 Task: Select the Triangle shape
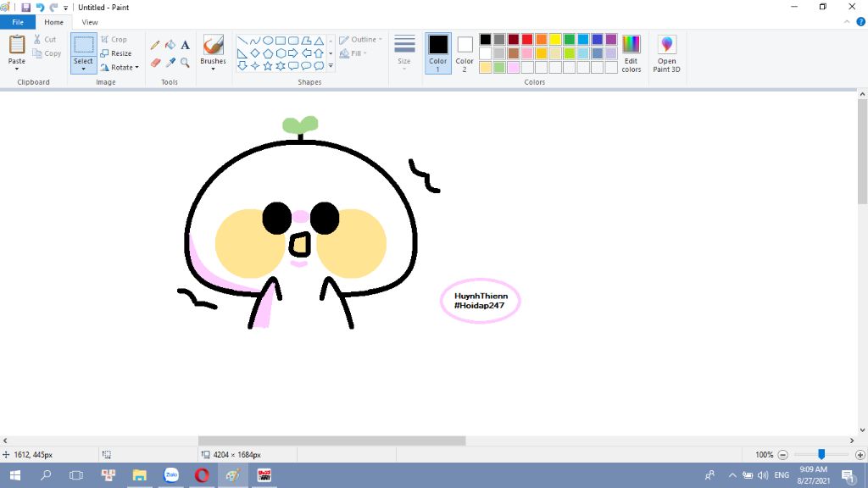320,41
